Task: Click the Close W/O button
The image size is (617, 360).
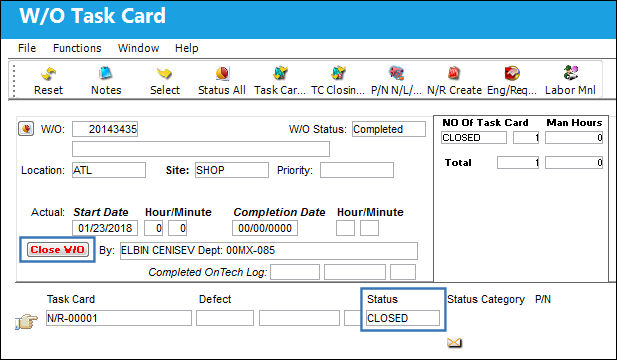Action: click(57, 249)
